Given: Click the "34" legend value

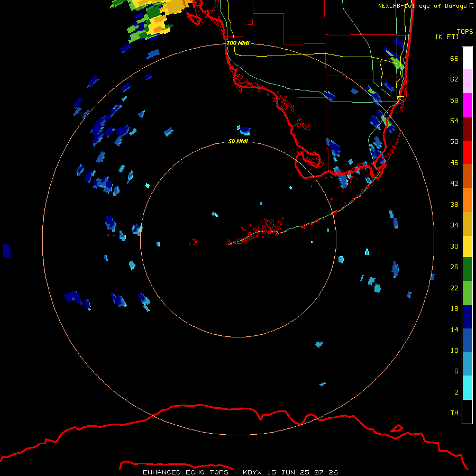Looking at the screenshot, I should pos(454,225).
